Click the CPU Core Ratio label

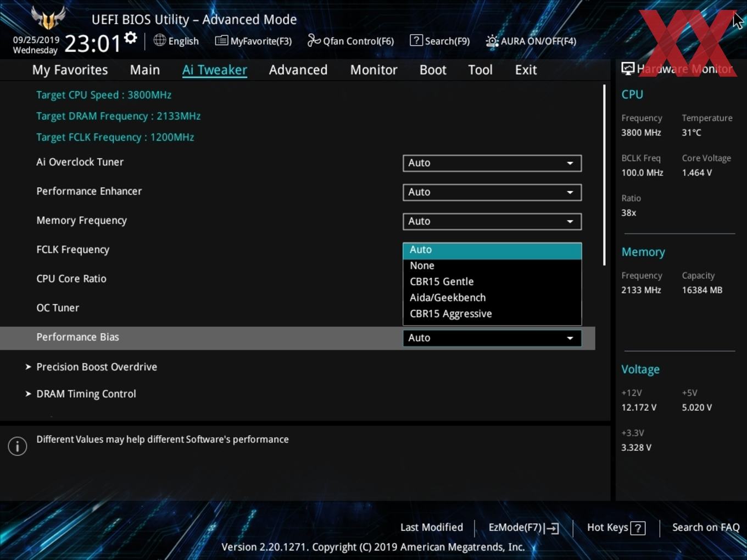pyautogui.click(x=71, y=278)
